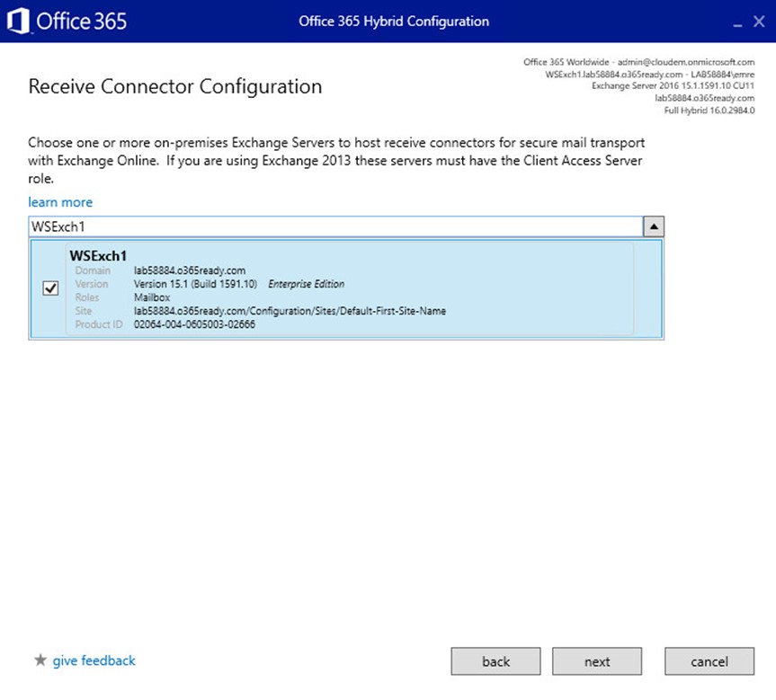Click the Mailbox role value

click(152, 297)
